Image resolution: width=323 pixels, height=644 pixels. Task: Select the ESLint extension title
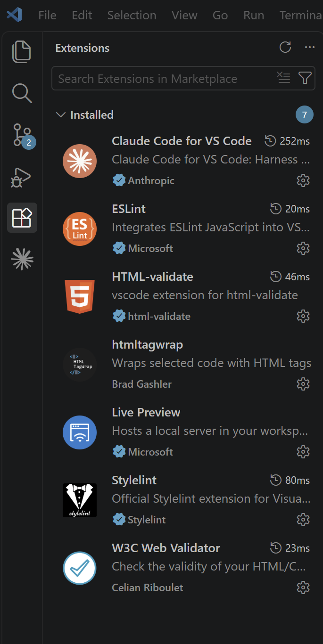129,209
